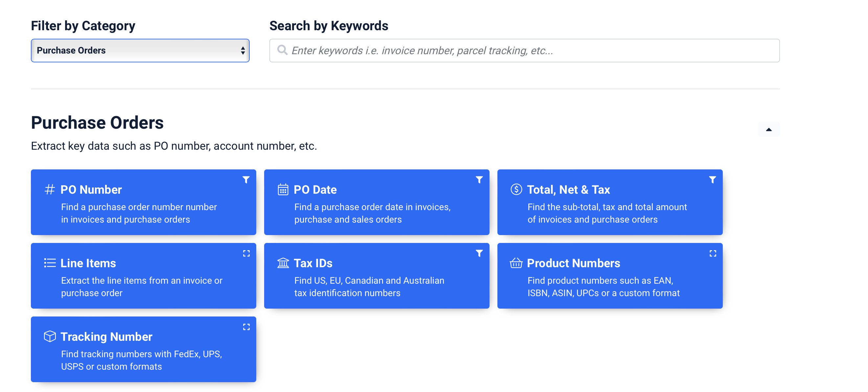Click the filter funnel icon on Tax IDs
Viewport: 868px width, 392px height.
[479, 253]
